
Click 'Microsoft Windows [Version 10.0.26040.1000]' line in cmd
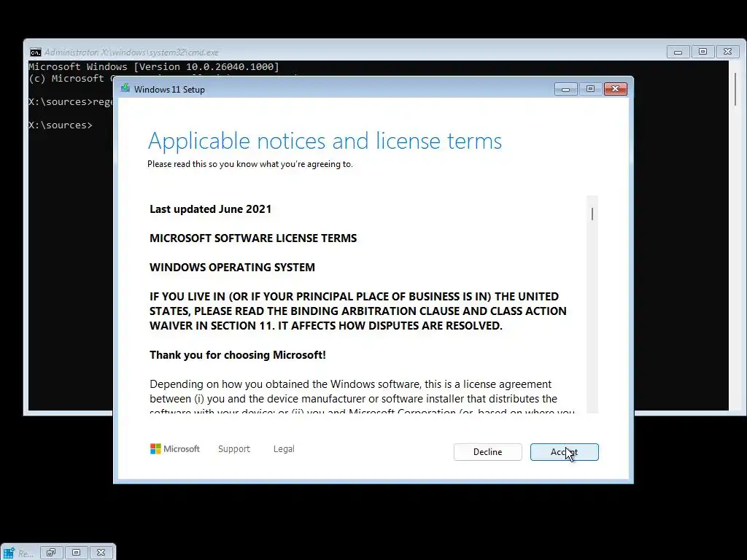[154, 66]
